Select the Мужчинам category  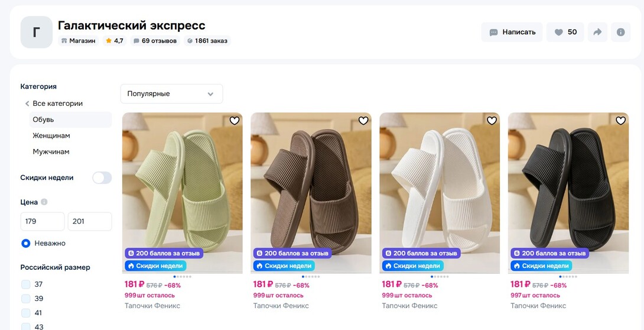click(x=51, y=151)
